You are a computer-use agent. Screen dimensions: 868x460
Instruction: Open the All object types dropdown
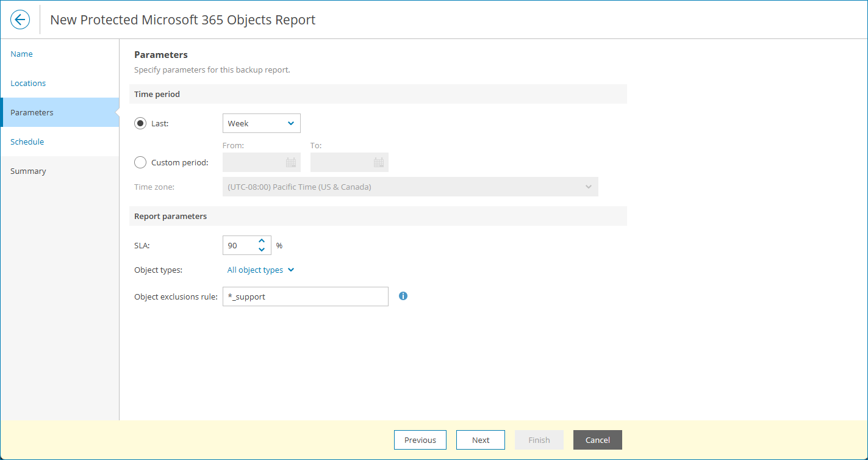260,270
